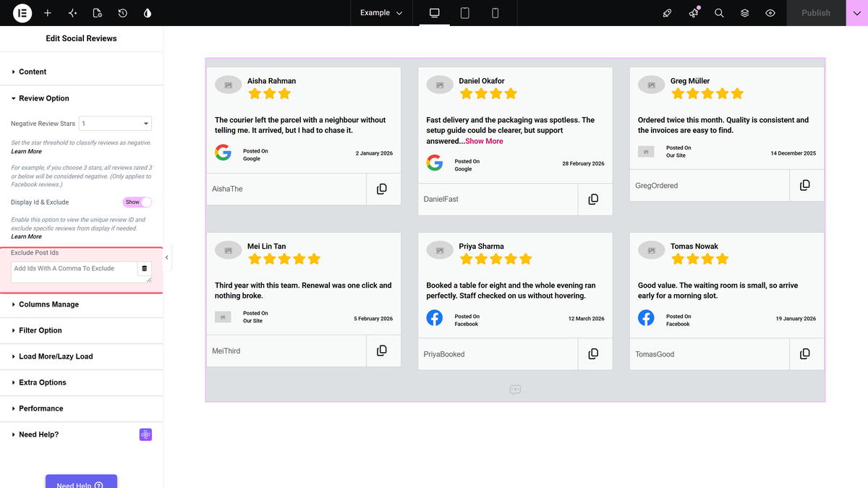Turn off the Display Id & Exclude switch

pyautogui.click(x=137, y=202)
